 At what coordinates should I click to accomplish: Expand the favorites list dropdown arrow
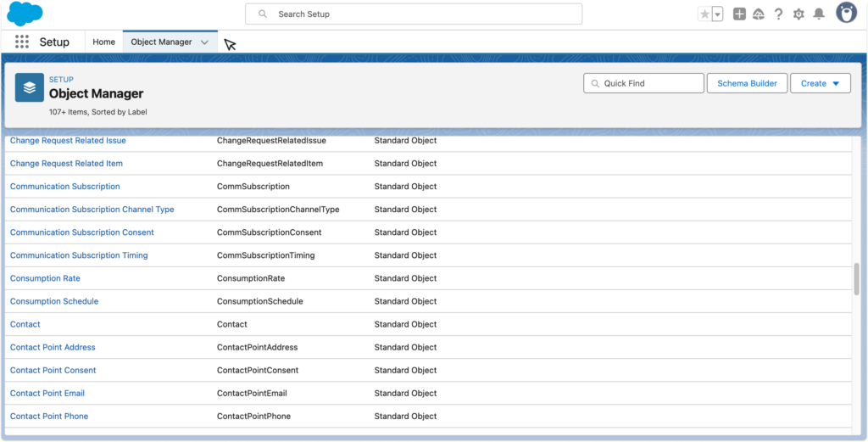(x=717, y=14)
